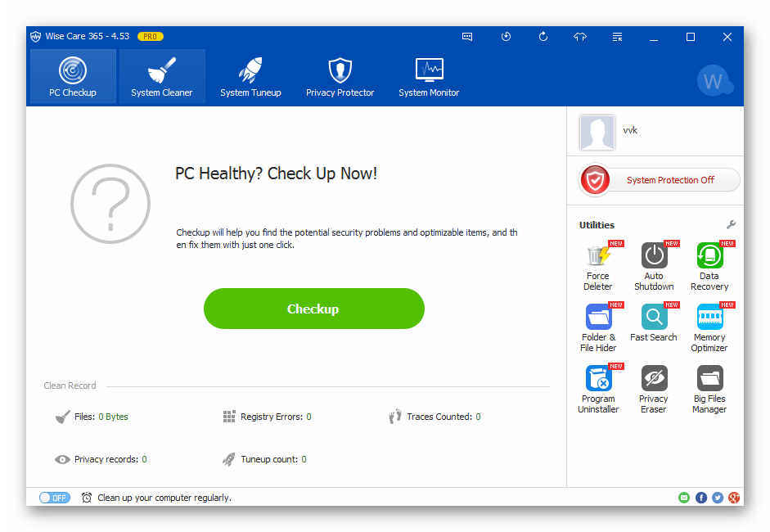Open the Privacy Eraser utility
Viewport: 770px width, 532px height.
[x=654, y=389]
